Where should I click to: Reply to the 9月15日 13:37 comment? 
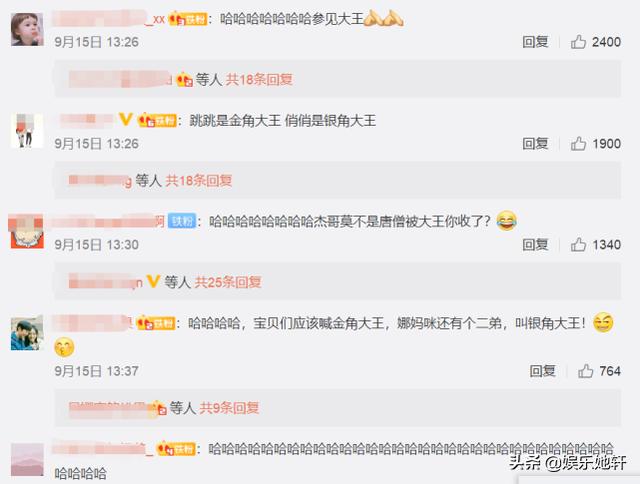click(542, 371)
